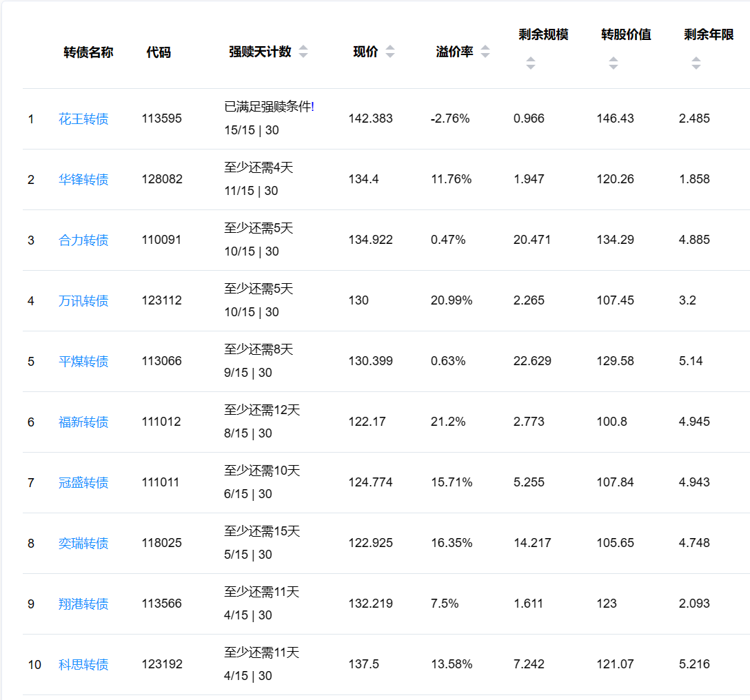Click the 翔港转债 link
Viewport: 750px width, 700px height.
[x=83, y=604]
